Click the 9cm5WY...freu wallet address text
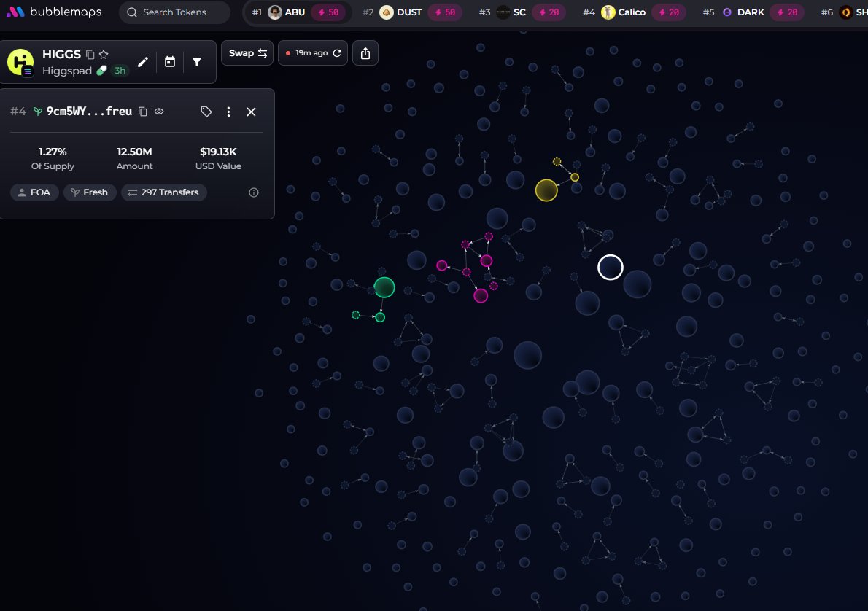This screenshot has width=868, height=611. (89, 112)
